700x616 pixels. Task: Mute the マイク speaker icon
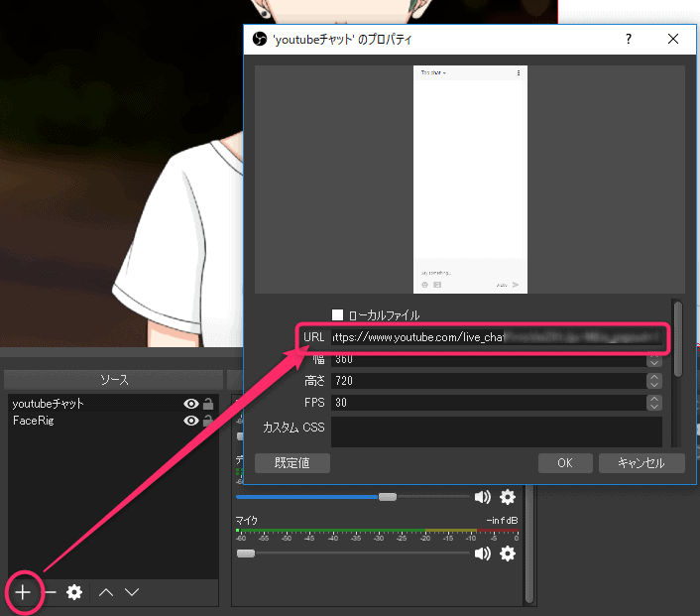click(483, 554)
